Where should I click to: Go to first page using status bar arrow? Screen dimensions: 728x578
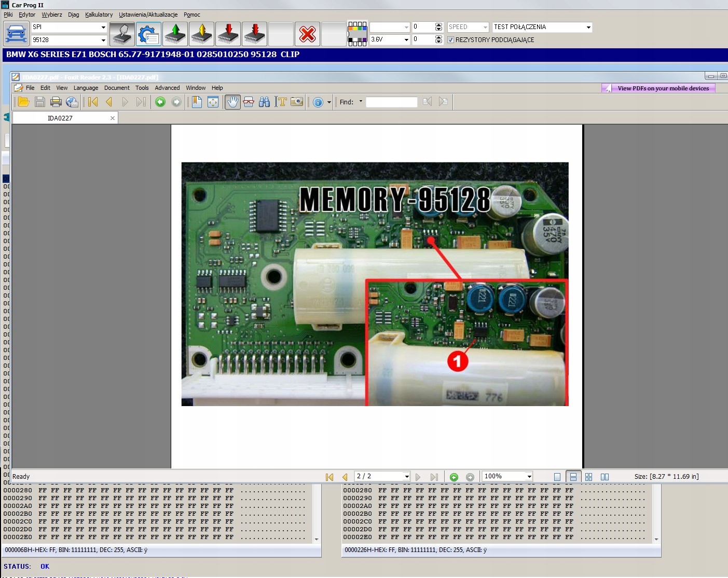pos(329,477)
